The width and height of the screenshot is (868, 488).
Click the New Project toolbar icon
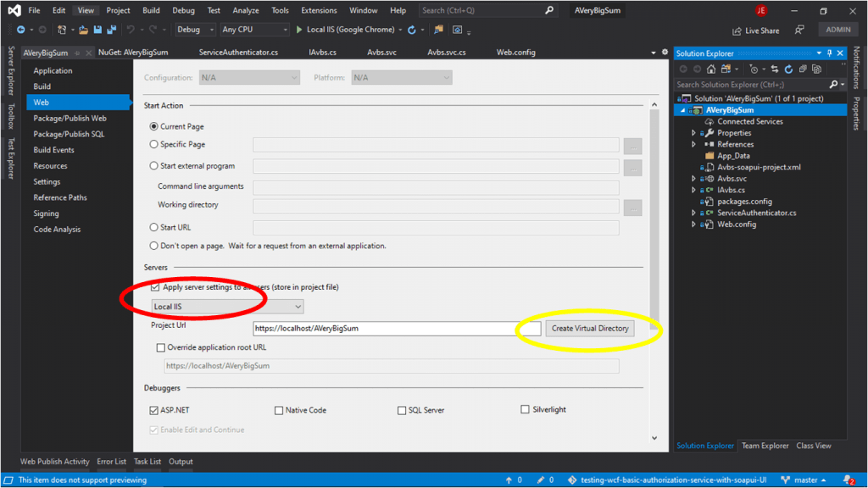point(61,30)
